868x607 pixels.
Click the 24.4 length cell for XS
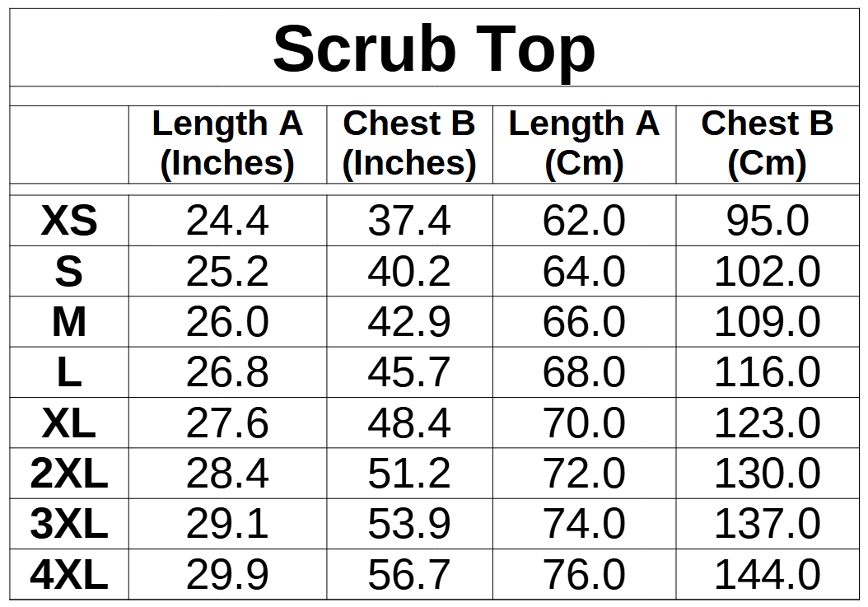tap(227, 221)
